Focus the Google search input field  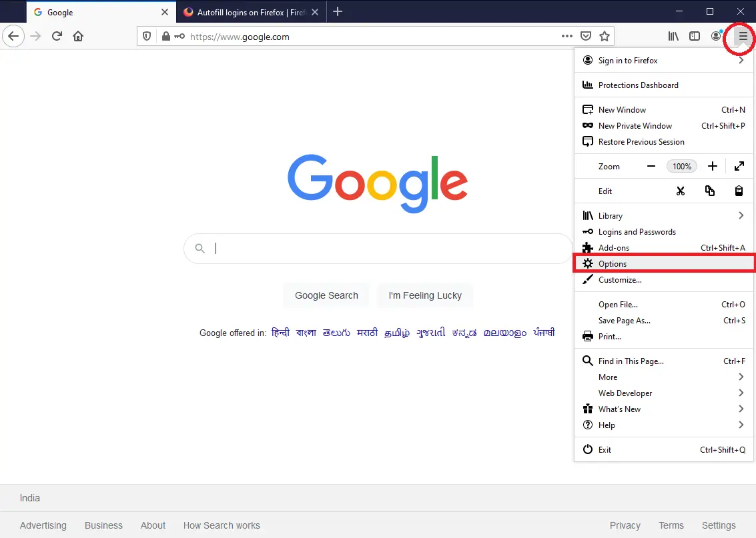378,249
